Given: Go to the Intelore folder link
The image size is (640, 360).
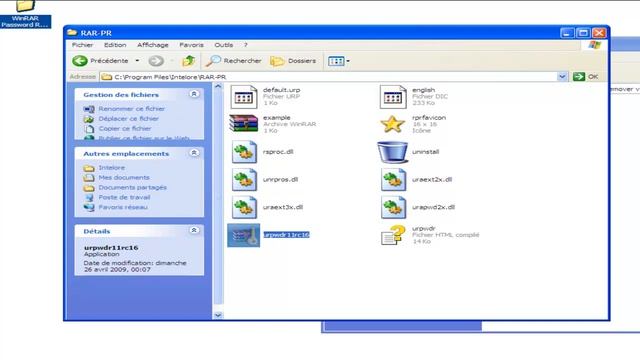Looking at the screenshot, I should (x=111, y=168).
